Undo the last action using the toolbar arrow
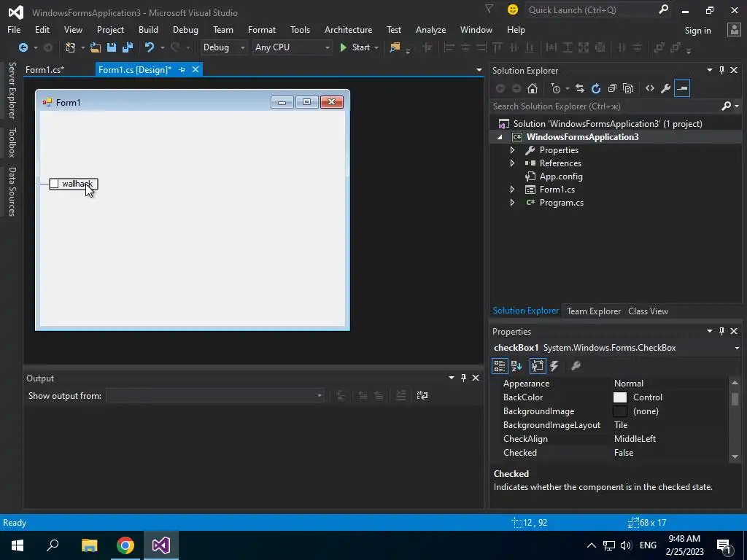Screen dimensions: 747x560 tap(150, 47)
